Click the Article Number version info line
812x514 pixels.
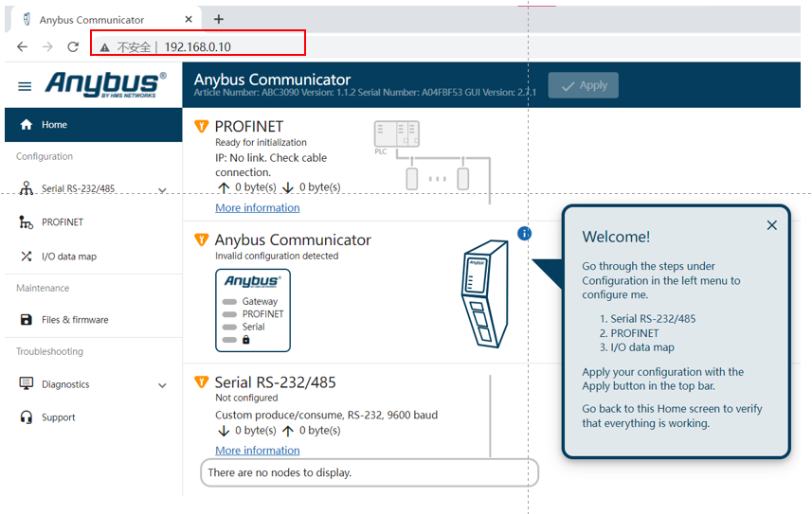(x=365, y=93)
